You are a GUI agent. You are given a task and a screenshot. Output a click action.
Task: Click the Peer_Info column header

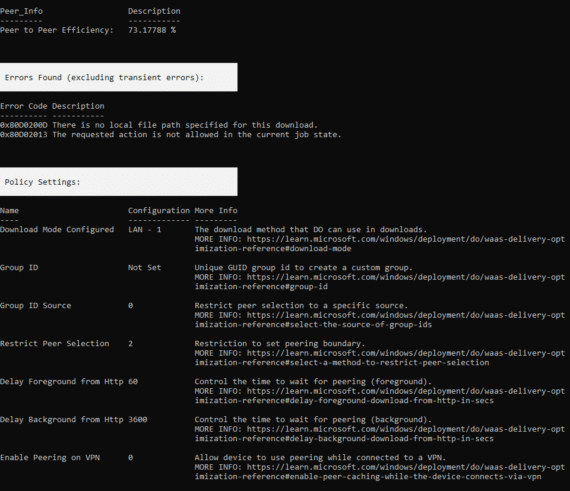click(x=21, y=11)
